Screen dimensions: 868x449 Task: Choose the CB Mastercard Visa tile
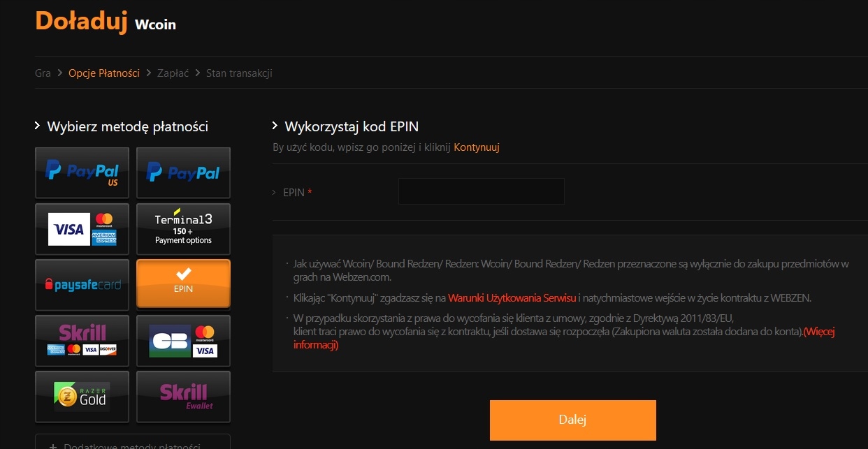tap(183, 340)
